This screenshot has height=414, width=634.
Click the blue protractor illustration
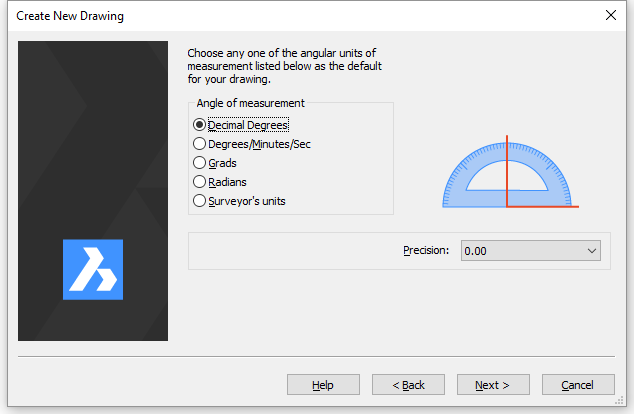pyautogui.click(x=510, y=172)
